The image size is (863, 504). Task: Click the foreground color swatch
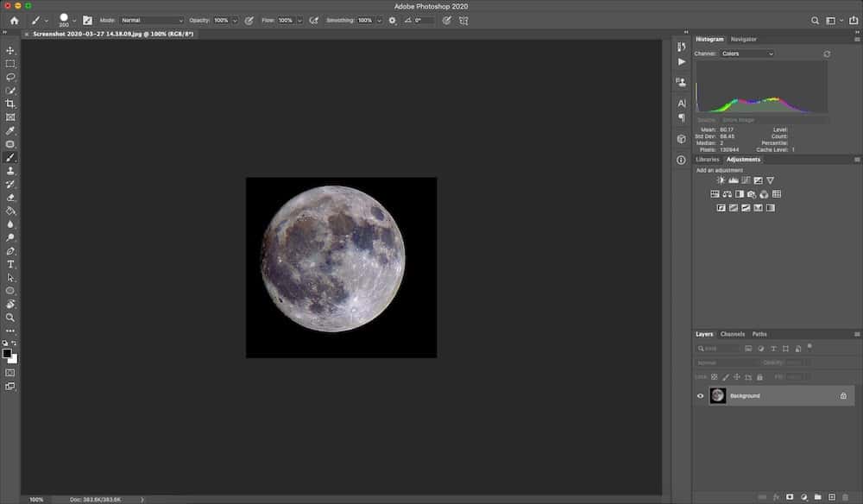pos(7,353)
